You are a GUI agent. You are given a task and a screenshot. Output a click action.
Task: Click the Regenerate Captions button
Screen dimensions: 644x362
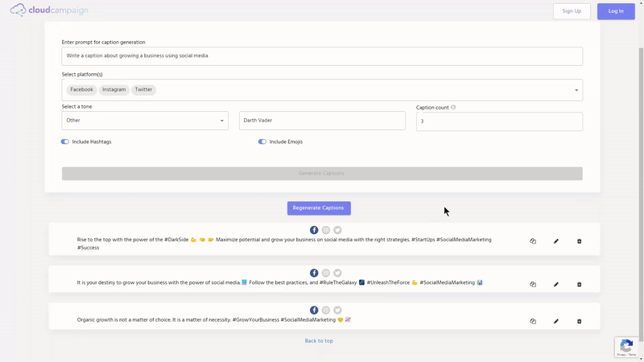(x=319, y=208)
